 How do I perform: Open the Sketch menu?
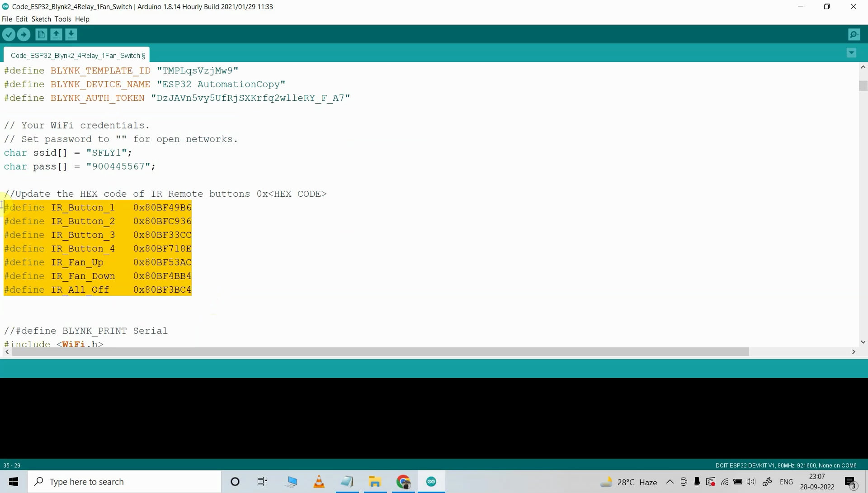(x=41, y=19)
